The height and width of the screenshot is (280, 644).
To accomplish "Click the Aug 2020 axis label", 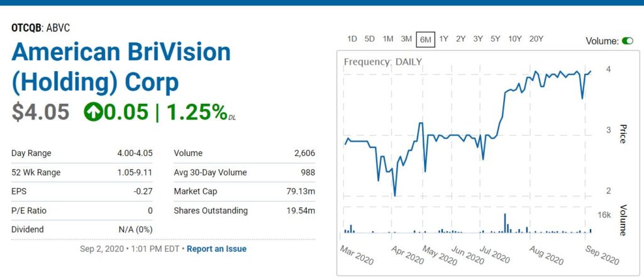I will [x=547, y=255].
